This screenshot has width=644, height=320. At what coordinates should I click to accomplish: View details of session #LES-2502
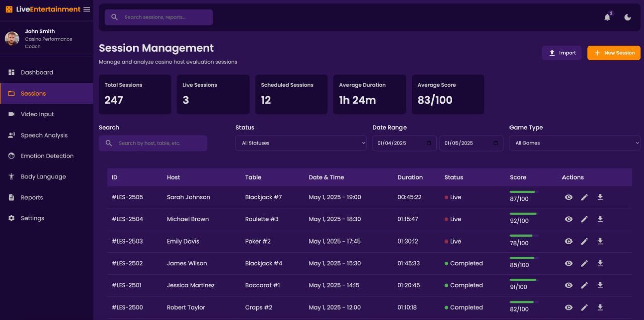click(x=568, y=263)
